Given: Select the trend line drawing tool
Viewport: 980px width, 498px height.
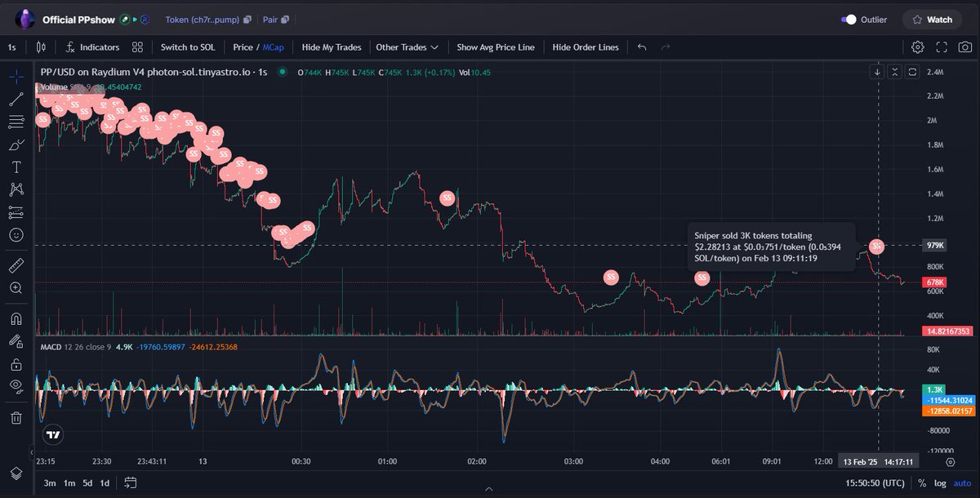Looking at the screenshot, I should click(16, 100).
